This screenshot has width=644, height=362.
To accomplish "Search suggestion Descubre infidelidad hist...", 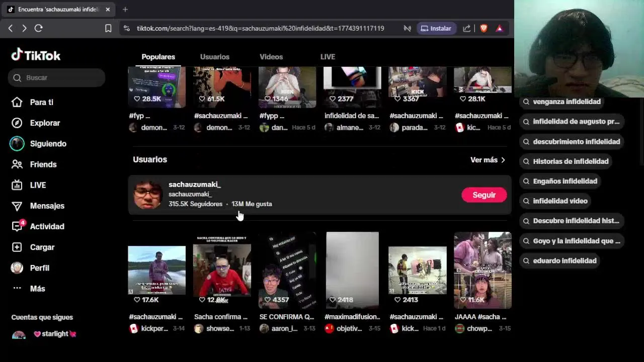I will (572, 221).
